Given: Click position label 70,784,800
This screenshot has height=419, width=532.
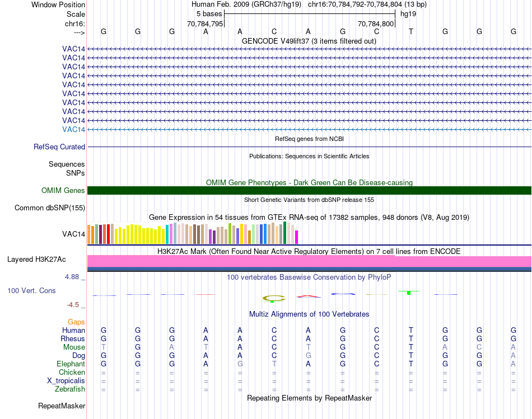Looking at the screenshot, I should point(376,23).
